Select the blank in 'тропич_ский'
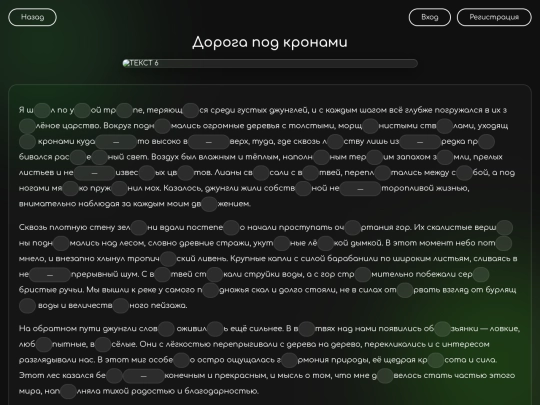 pos(168,259)
